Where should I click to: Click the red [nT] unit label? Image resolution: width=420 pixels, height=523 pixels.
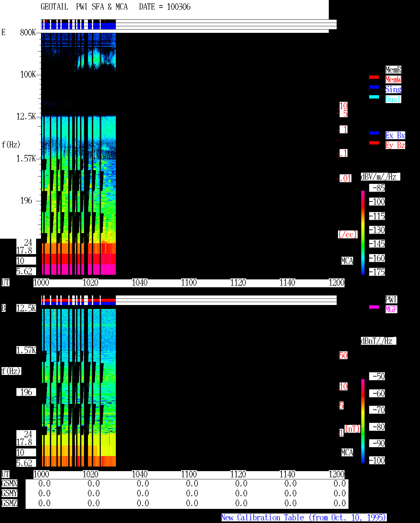coord(352,429)
